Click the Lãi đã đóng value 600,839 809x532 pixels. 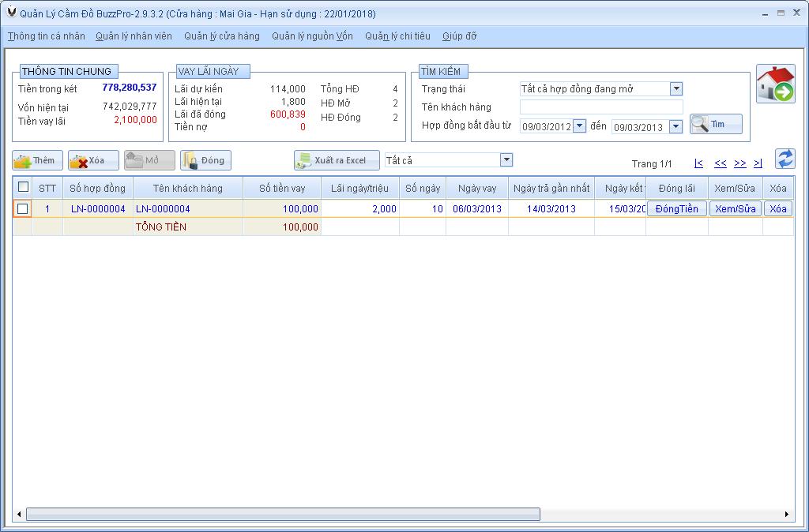[288, 114]
